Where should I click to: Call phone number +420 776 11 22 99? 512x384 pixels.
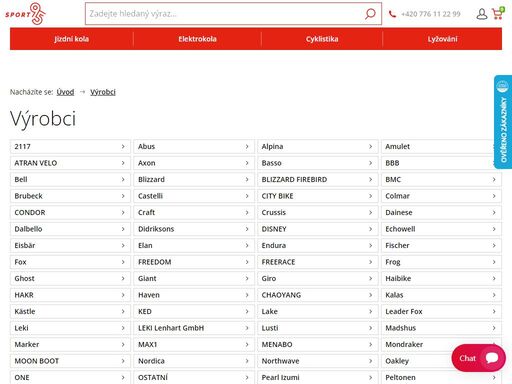(x=431, y=14)
